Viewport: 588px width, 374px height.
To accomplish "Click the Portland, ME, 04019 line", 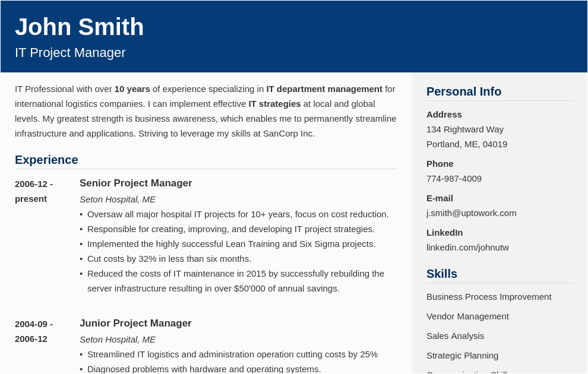I will [x=467, y=144].
